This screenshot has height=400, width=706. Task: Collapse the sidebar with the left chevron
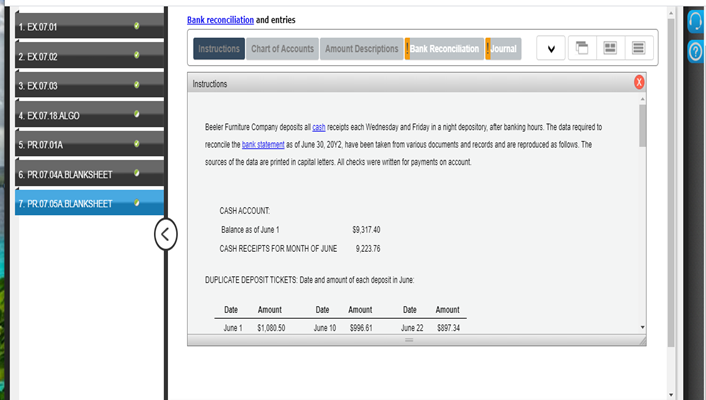(165, 234)
